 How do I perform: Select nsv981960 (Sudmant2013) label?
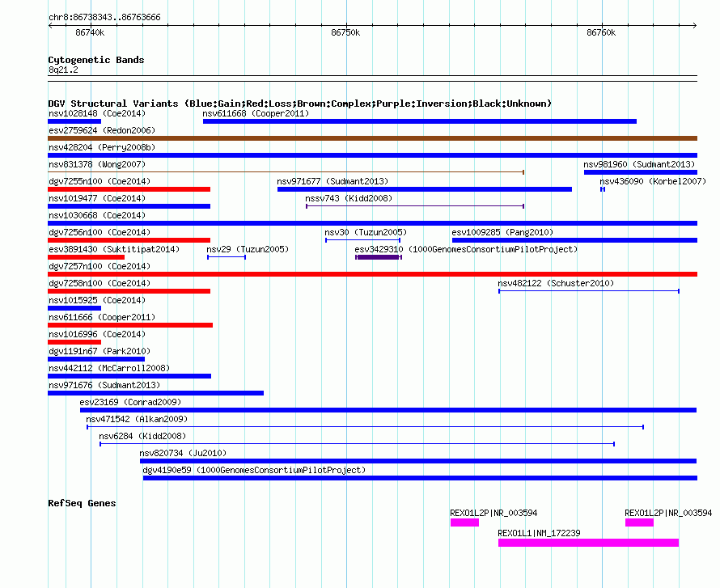coord(639,164)
